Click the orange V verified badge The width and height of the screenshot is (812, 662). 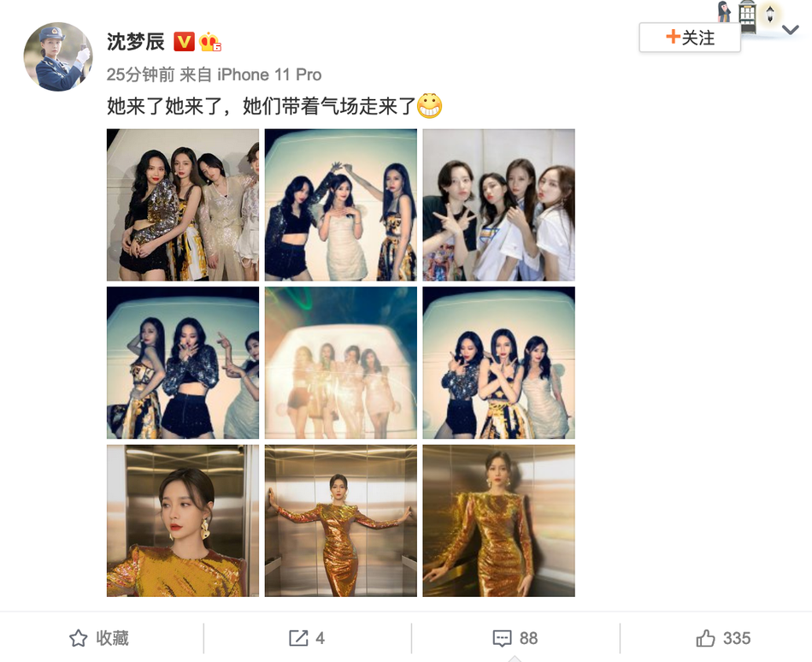pos(184,42)
